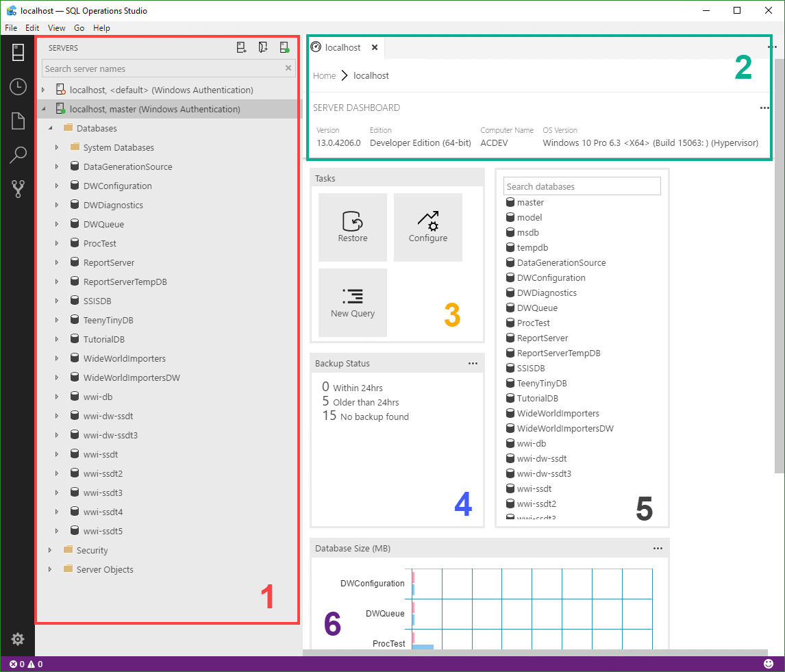This screenshot has height=672, width=785.
Task: Click the New Query task tile
Action: (x=353, y=303)
